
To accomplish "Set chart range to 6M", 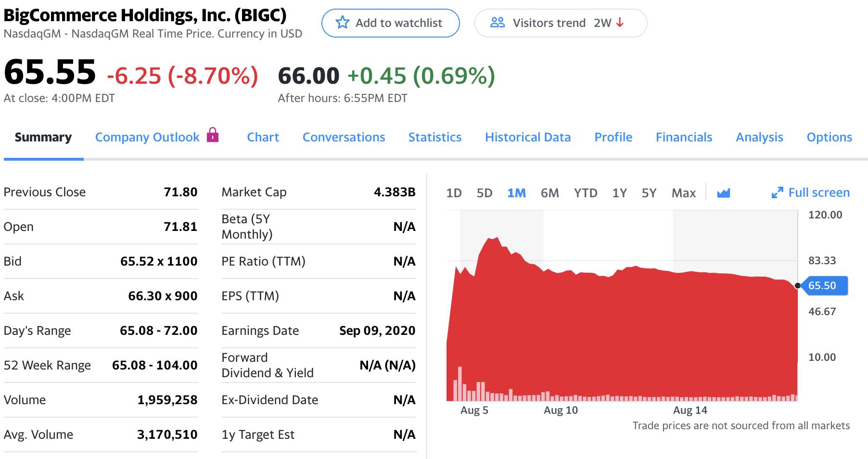I will point(549,193).
